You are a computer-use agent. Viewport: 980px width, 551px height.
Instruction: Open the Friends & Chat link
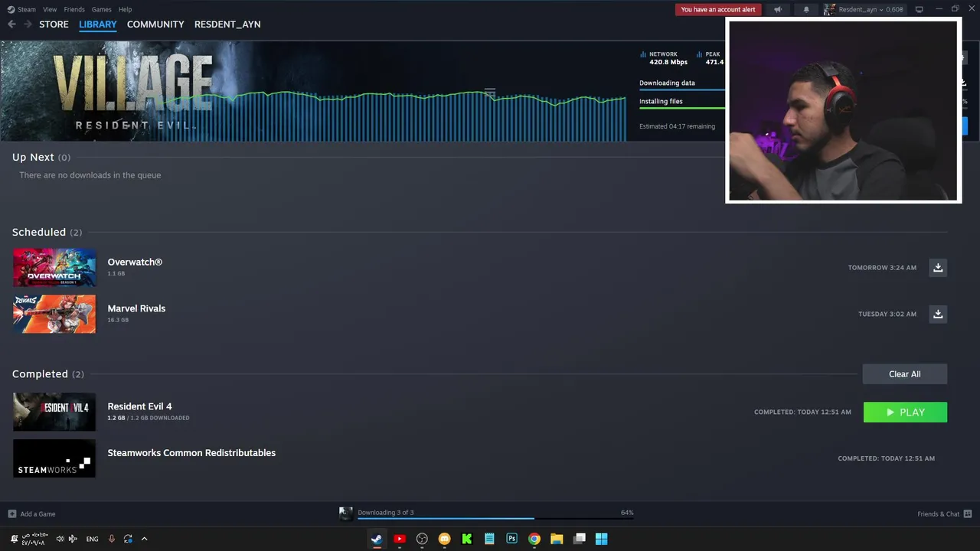click(x=939, y=514)
